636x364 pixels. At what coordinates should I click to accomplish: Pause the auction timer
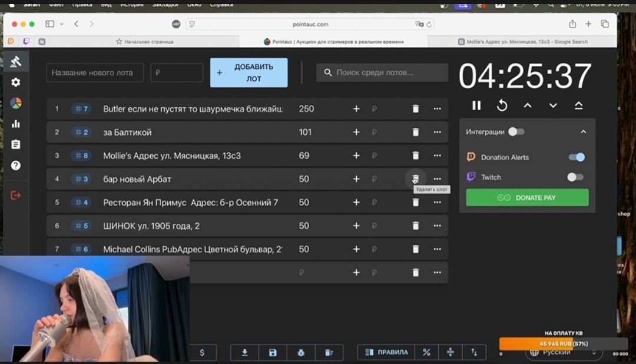pos(476,105)
